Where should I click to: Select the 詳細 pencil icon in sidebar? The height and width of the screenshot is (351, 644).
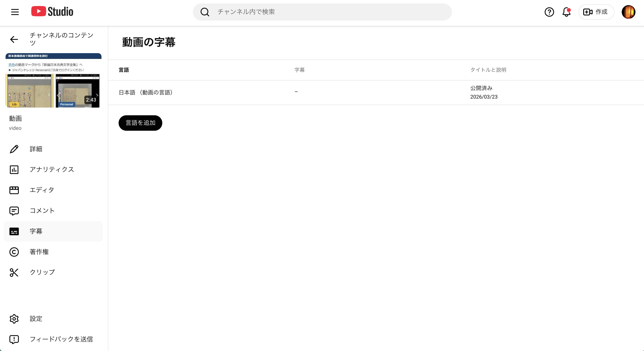point(14,149)
